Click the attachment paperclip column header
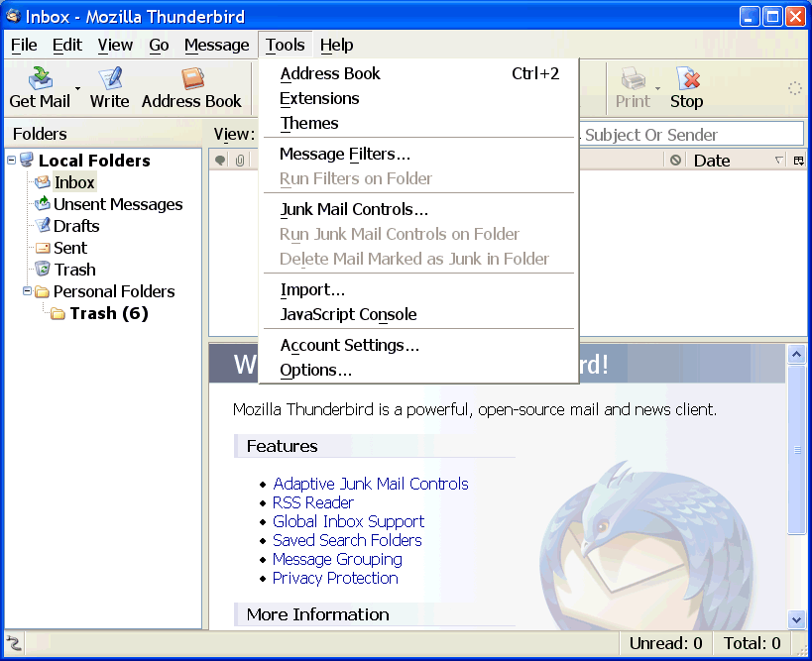The image size is (812, 661). pos(240,161)
